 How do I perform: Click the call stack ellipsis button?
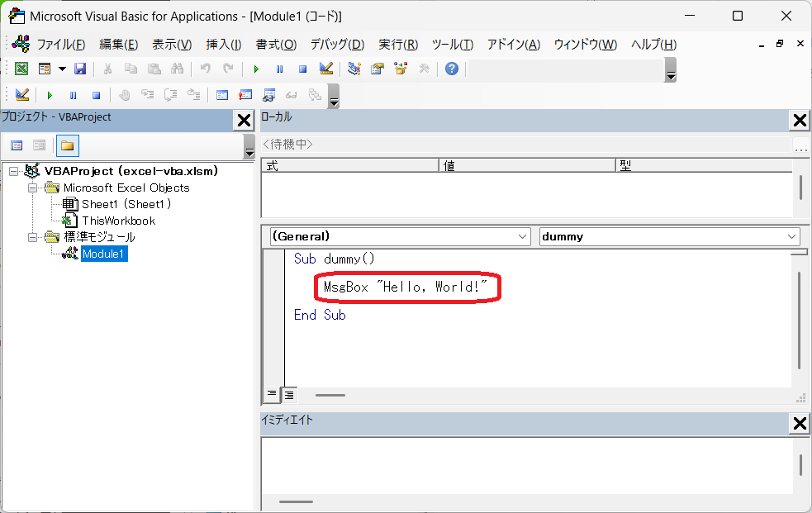point(800,145)
